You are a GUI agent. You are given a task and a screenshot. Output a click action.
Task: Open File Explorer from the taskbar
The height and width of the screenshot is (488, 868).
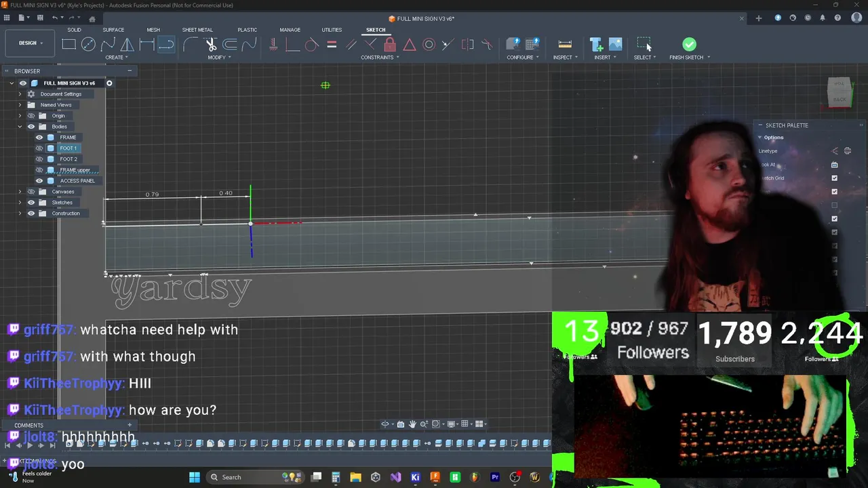tap(355, 477)
